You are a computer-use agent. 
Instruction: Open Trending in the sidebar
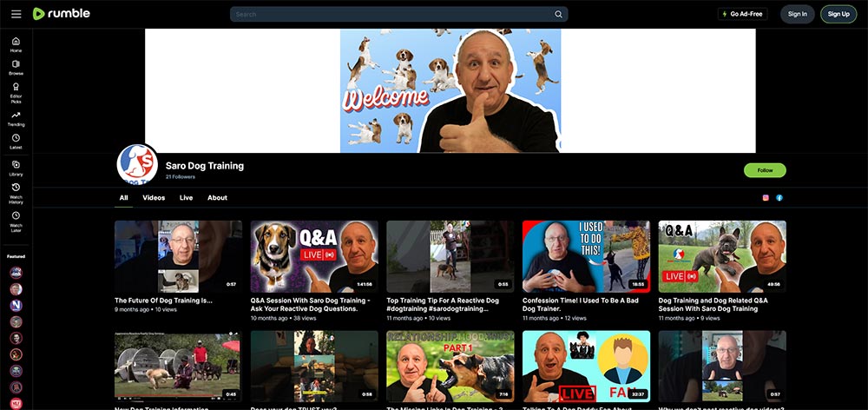pos(16,118)
